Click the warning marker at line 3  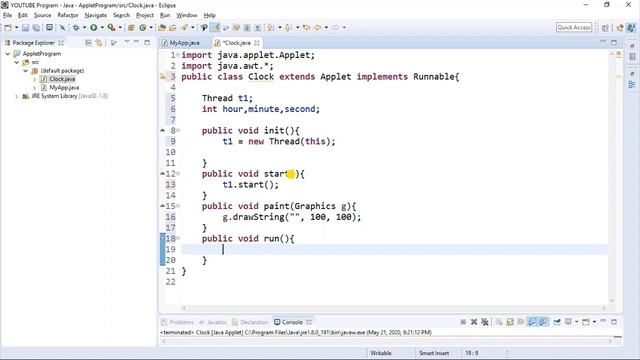point(163,76)
